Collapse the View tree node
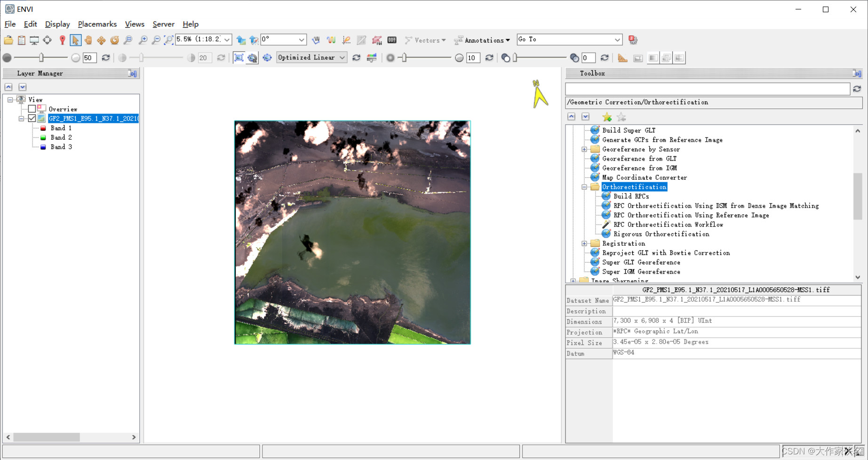This screenshot has height=460, width=868. 10,99
